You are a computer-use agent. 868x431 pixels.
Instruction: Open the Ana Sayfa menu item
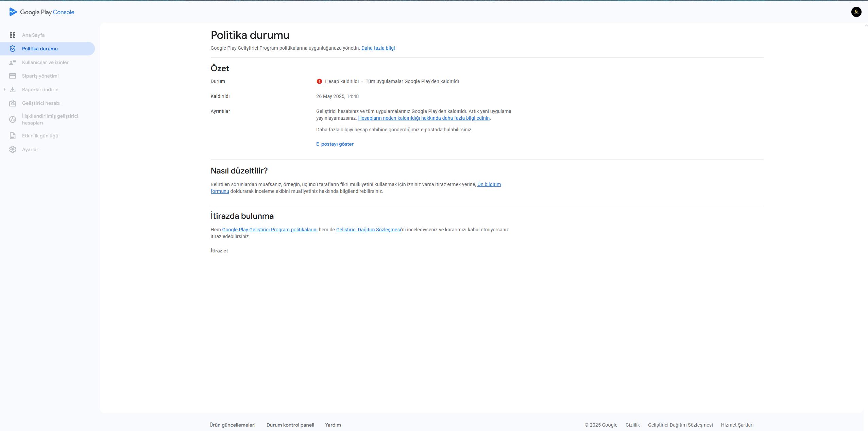click(33, 35)
